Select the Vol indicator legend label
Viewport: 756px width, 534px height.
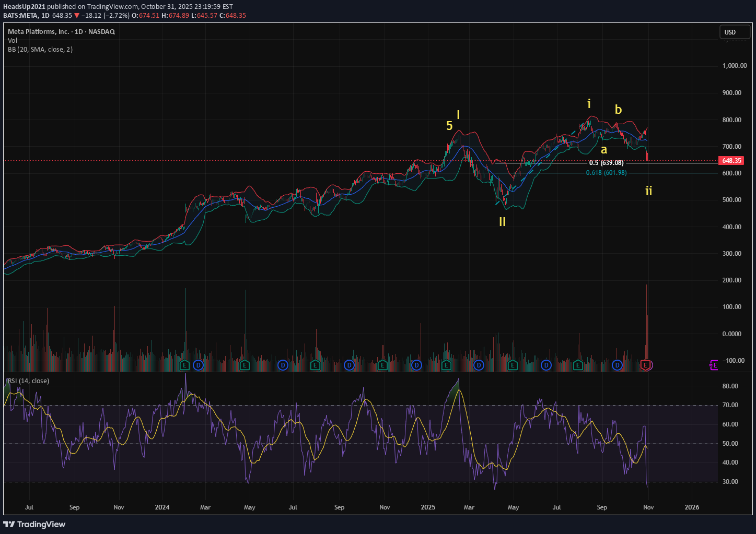pos(13,41)
